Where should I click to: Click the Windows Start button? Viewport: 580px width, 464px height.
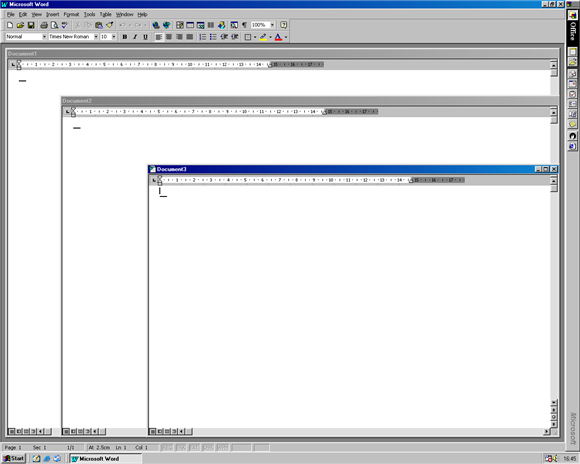(x=14, y=458)
